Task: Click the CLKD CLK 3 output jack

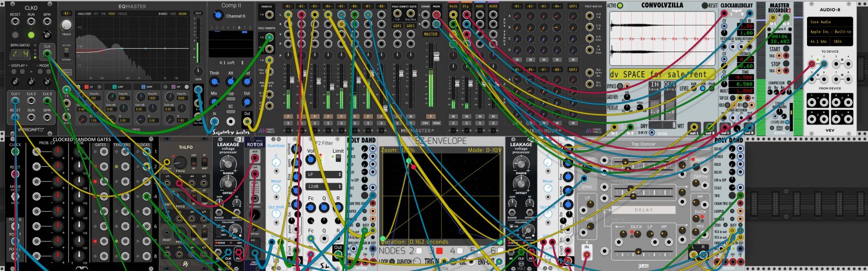Action: click(x=47, y=100)
